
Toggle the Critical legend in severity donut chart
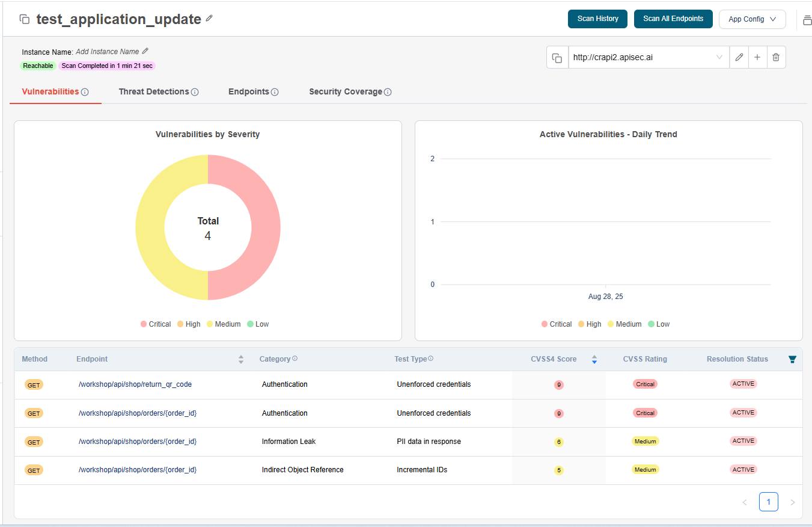[x=156, y=324]
